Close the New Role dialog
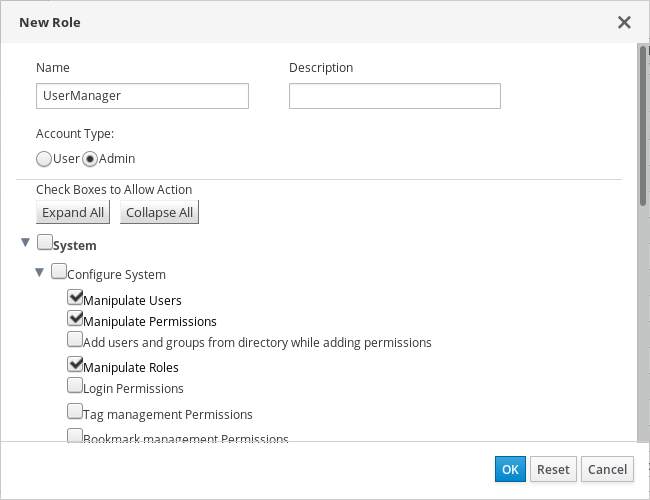The height and width of the screenshot is (500, 650). (x=624, y=22)
